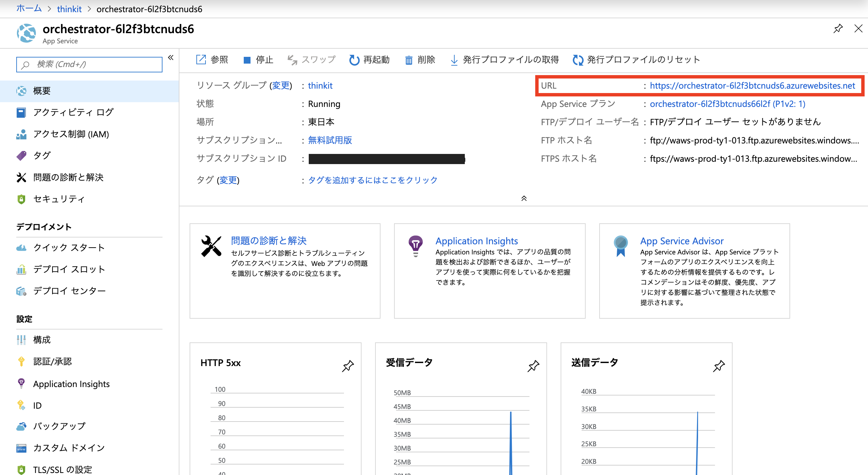
Task: Pin the HTTP 5xx chart
Action: click(x=348, y=366)
